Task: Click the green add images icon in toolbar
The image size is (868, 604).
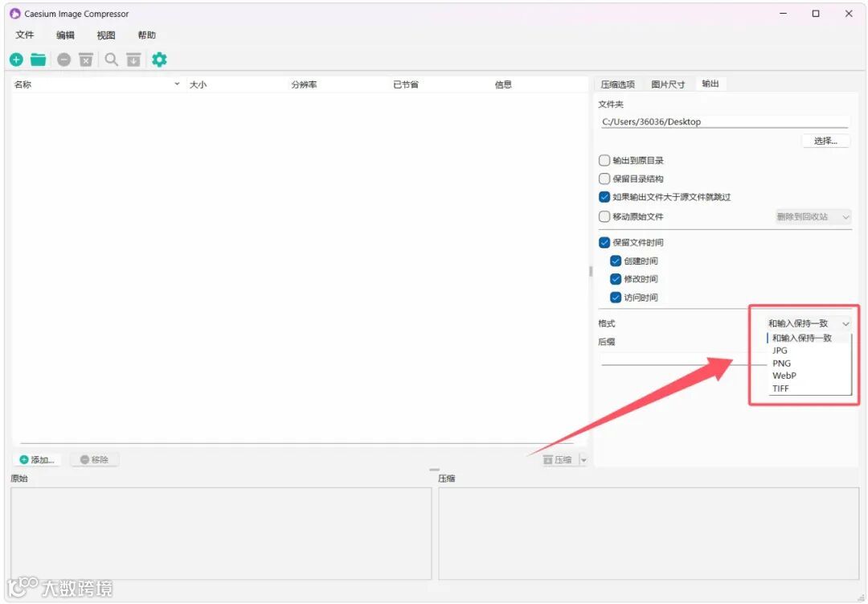Action: click(16, 60)
